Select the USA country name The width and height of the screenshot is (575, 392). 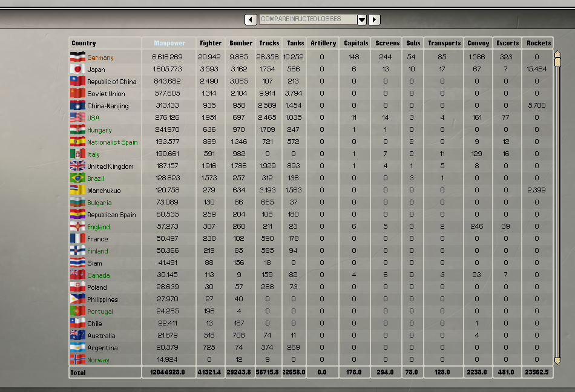coord(93,118)
